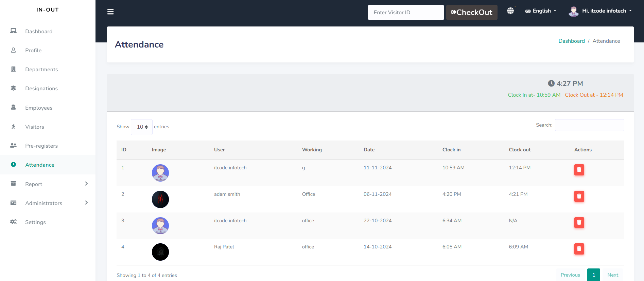
Task: Focus the Enter Visitor ID field
Action: coord(406,12)
